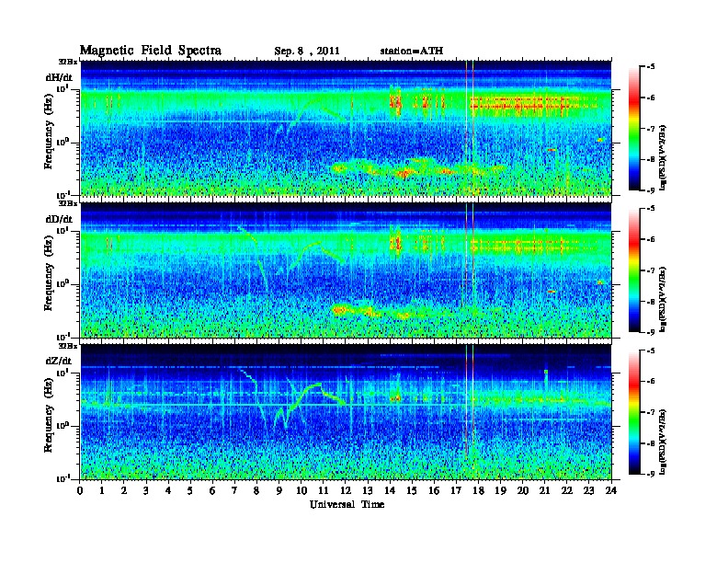Viewport: 728px width, 563px height.
Task: Click the "4" hour tick label
Action: (x=168, y=491)
